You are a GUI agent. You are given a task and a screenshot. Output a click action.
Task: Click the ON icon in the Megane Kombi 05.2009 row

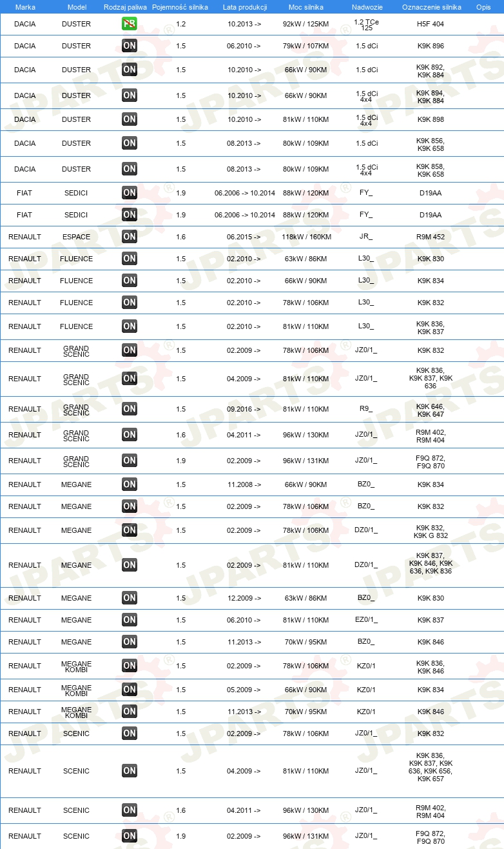click(x=130, y=690)
